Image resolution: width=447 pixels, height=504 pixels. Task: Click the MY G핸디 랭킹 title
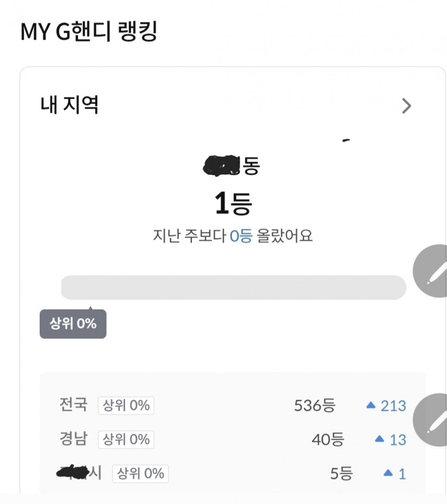coord(89,32)
